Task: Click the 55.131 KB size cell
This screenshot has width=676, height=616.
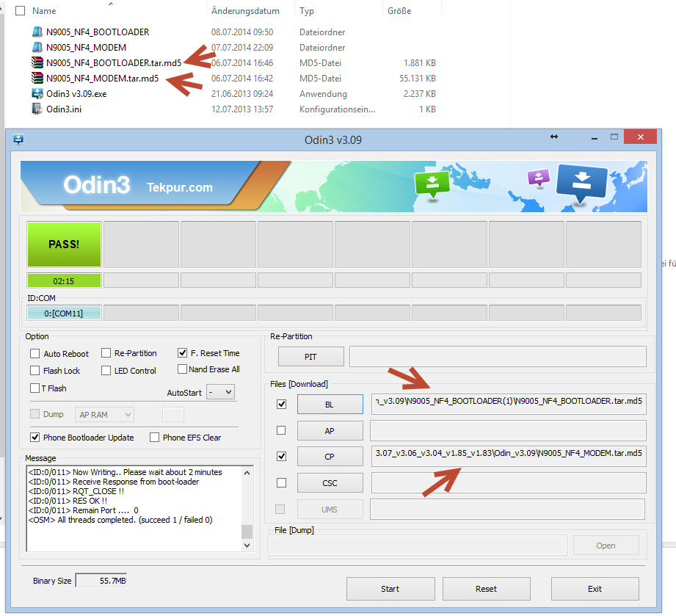Action: pyautogui.click(x=418, y=78)
